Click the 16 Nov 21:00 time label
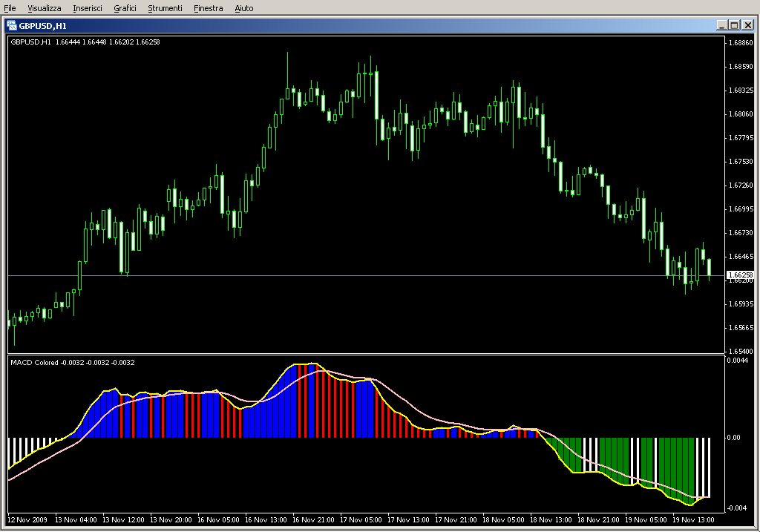 pos(313,520)
